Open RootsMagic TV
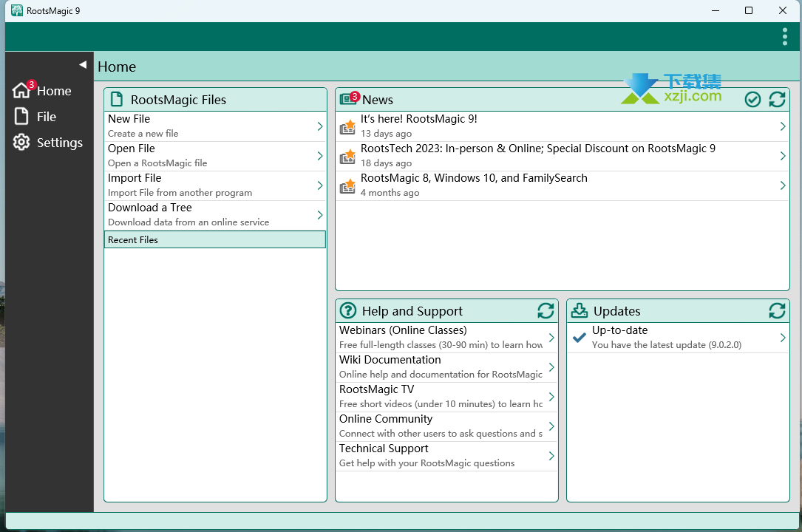This screenshot has height=532, width=802. (376, 390)
